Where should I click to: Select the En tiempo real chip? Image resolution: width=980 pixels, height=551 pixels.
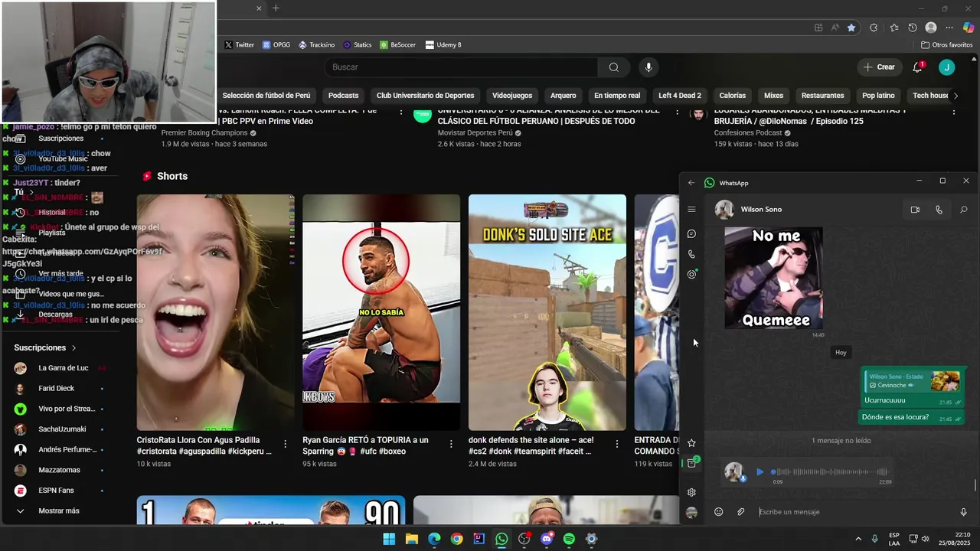(x=617, y=96)
